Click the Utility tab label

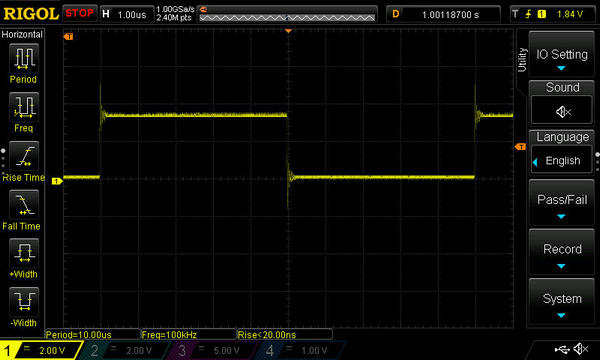click(x=522, y=60)
